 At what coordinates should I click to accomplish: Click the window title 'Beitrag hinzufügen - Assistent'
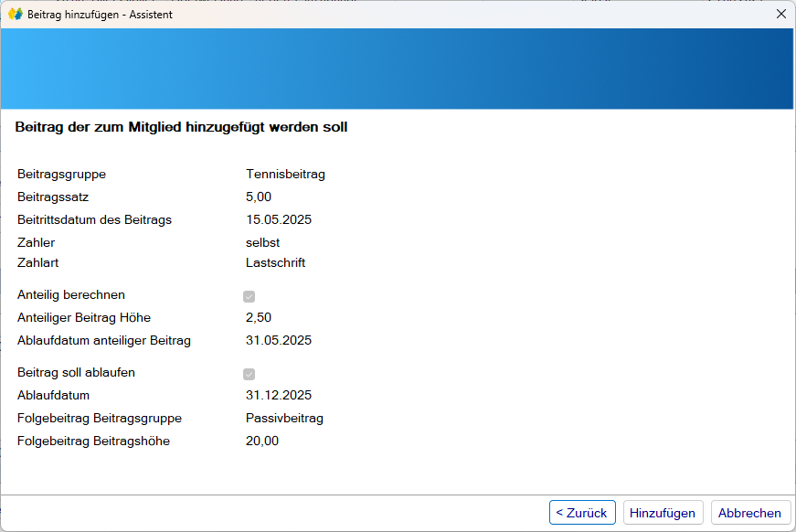click(100, 15)
